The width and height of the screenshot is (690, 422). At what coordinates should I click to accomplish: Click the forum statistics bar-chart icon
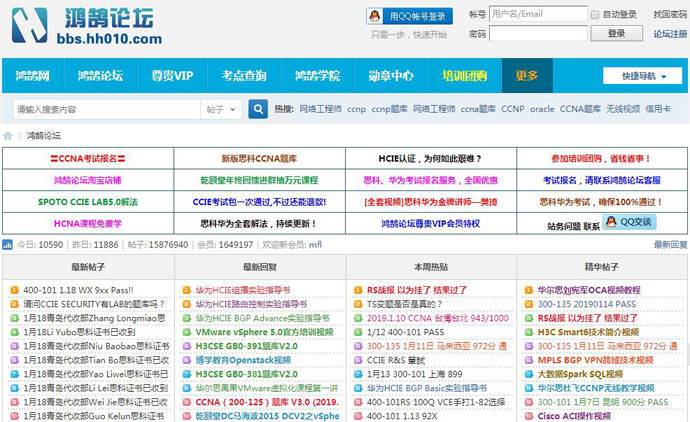coord(8,244)
